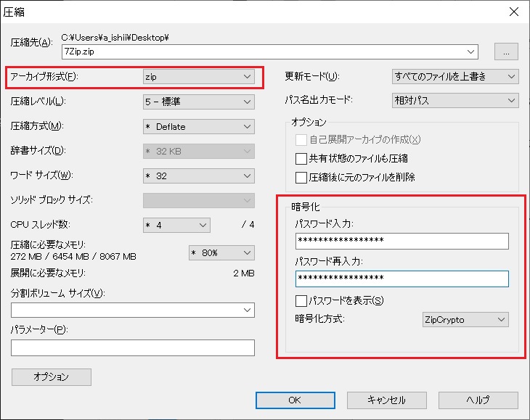Viewport: 530px width, 420px height.
Task: Toggle the show password checkbox
Action: pos(301,300)
